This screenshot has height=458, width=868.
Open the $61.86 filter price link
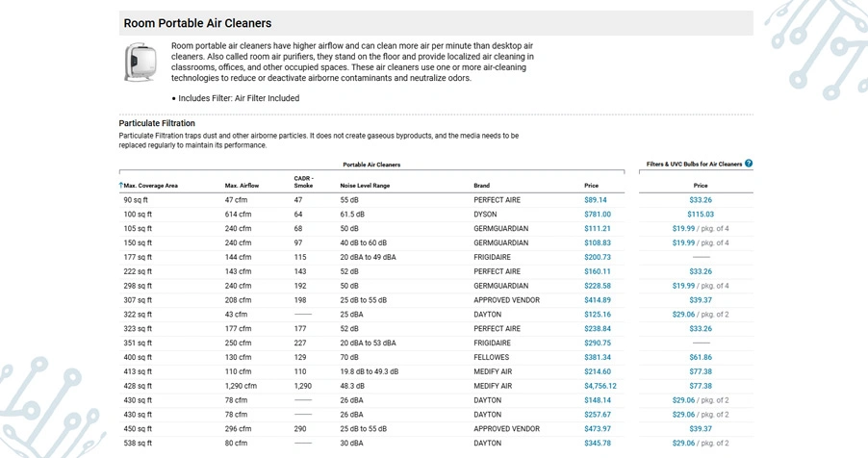(x=701, y=358)
